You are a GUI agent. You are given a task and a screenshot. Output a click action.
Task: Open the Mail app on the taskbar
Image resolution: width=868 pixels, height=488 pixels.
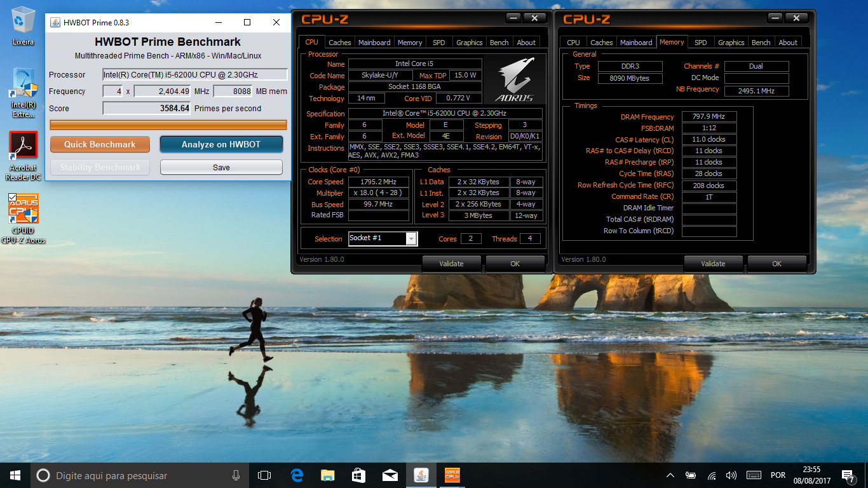[x=390, y=475]
